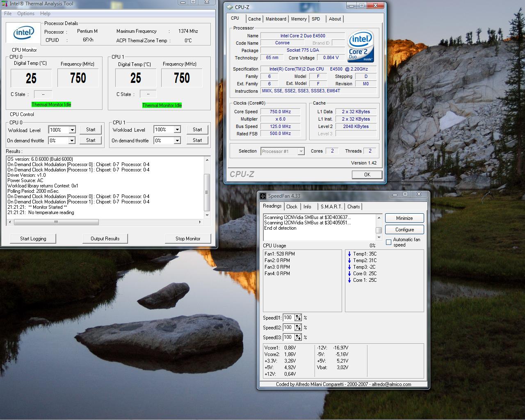Click the Fan1: 528 RPM reading
The width and height of the screenshot is (525, 420).
(279, 254)
